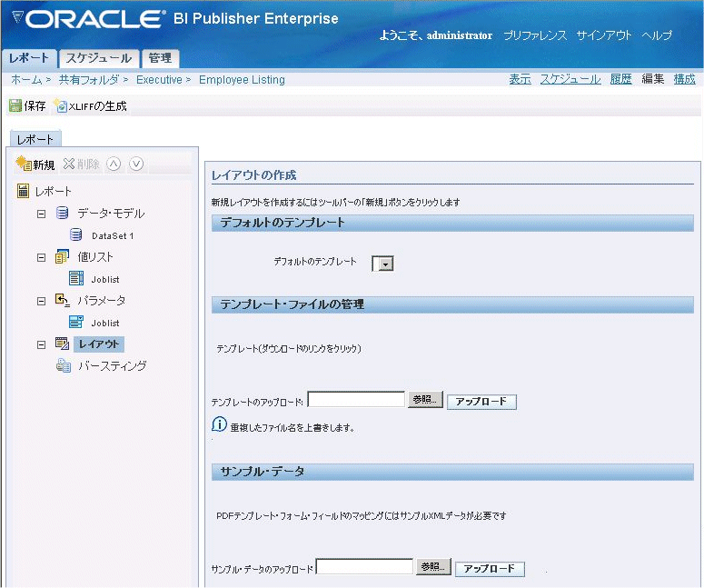
Task: Click the テンプレートのアップロード file field
Action: (x=356, y=400)
